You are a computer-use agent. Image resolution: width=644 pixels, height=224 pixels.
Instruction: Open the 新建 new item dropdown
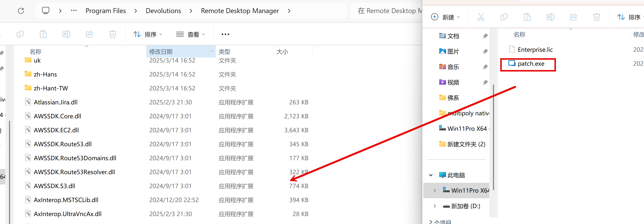(x=446, y=17)
